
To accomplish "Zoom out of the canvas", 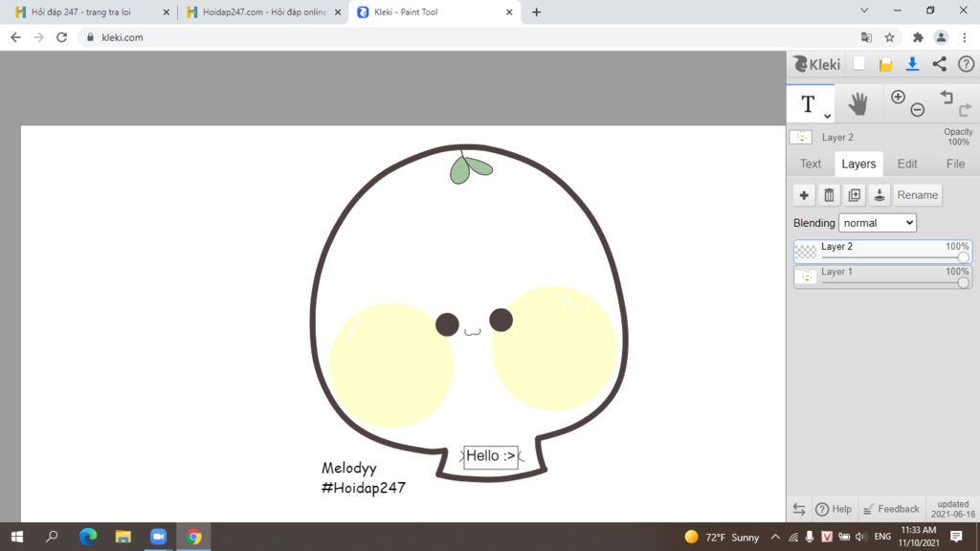I will pyautogui.click(x=917, y=110).
